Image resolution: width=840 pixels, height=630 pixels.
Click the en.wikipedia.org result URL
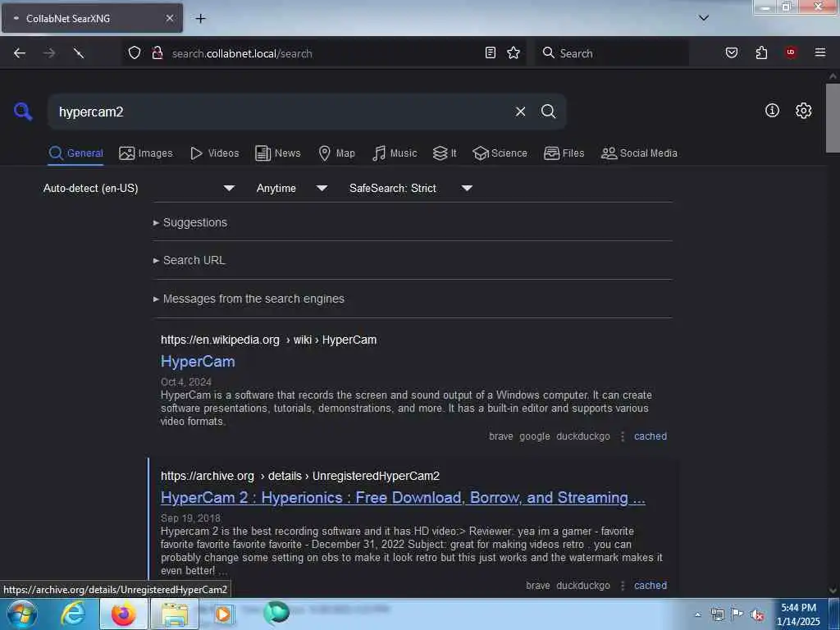268,340
